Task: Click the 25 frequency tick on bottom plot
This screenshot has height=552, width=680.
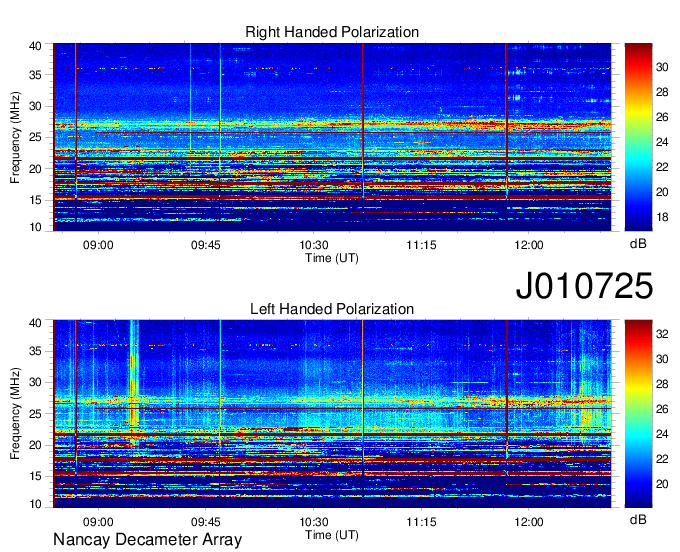Action: coord(35,414)
